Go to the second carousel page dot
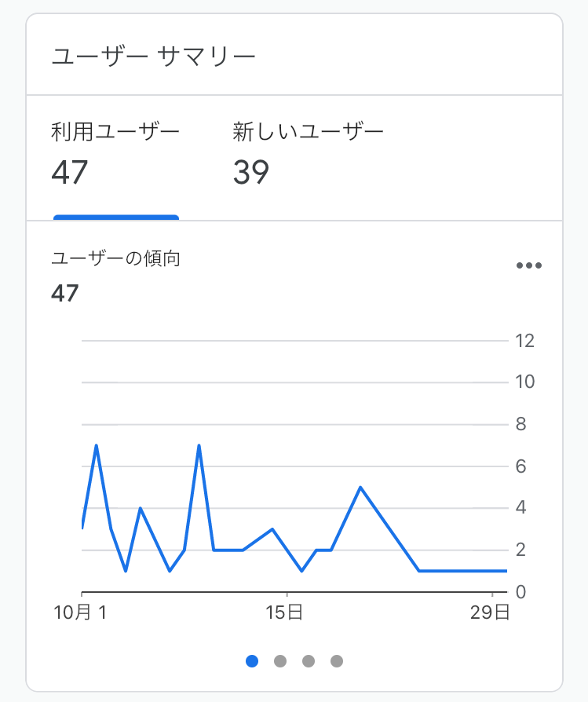Screen dimensions: 588x702 pos(280,661)
